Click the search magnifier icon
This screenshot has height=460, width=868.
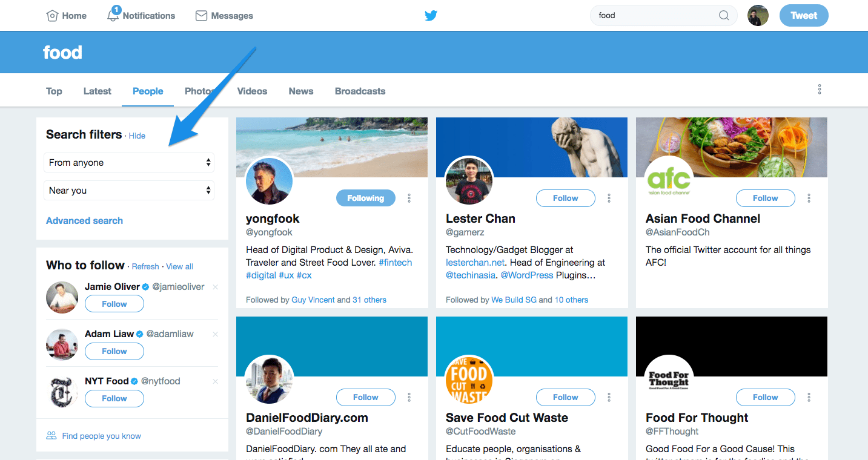click(x=724, y=16)
